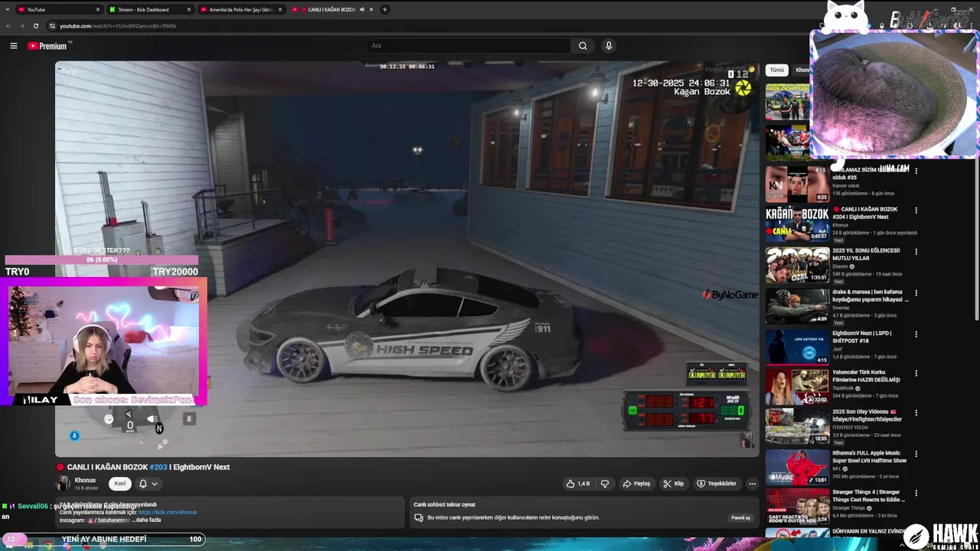Open options for olduk #35 video
The height and width of the screenshot is (551, 980).
coord(916,171)
